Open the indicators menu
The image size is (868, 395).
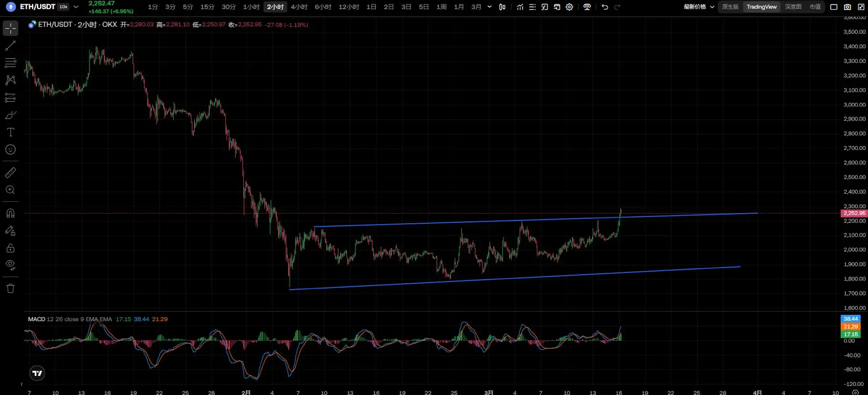pos(520,7)
